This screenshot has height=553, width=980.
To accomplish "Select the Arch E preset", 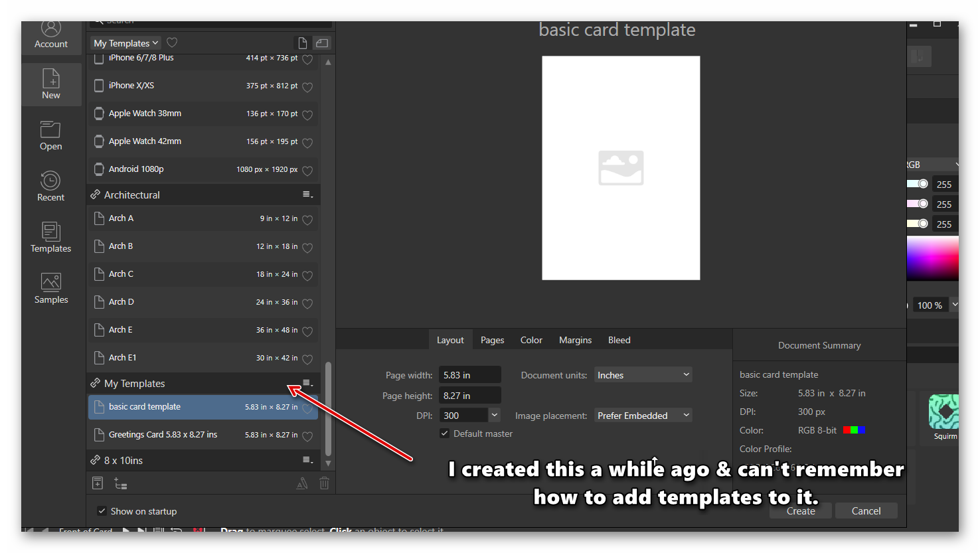I will (203, 330).
